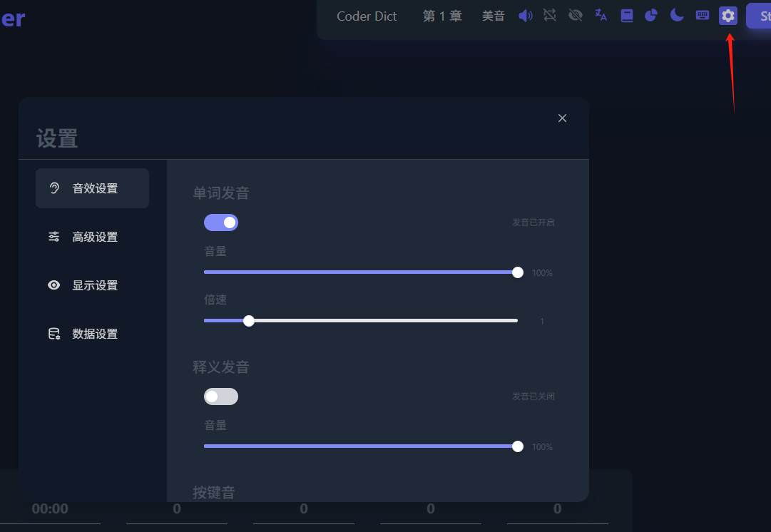
Task: Open the Coder Dict dictionary selector
Action: pos(367,16)
